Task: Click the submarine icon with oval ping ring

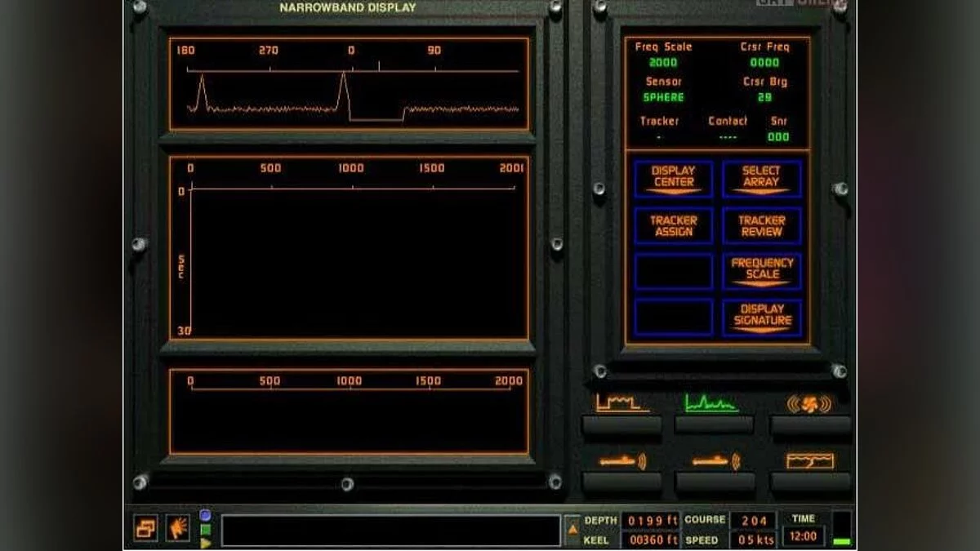Action: pos(716,461)
